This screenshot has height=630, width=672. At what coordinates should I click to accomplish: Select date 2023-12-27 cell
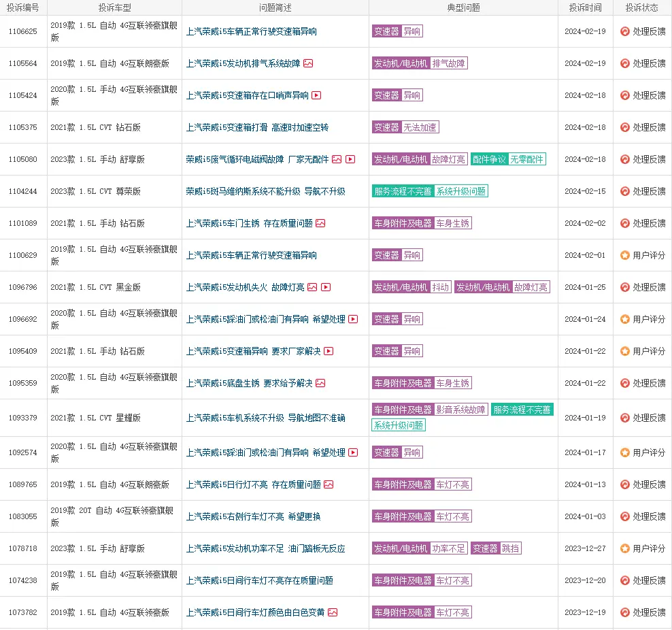click(x=585, y=548)
